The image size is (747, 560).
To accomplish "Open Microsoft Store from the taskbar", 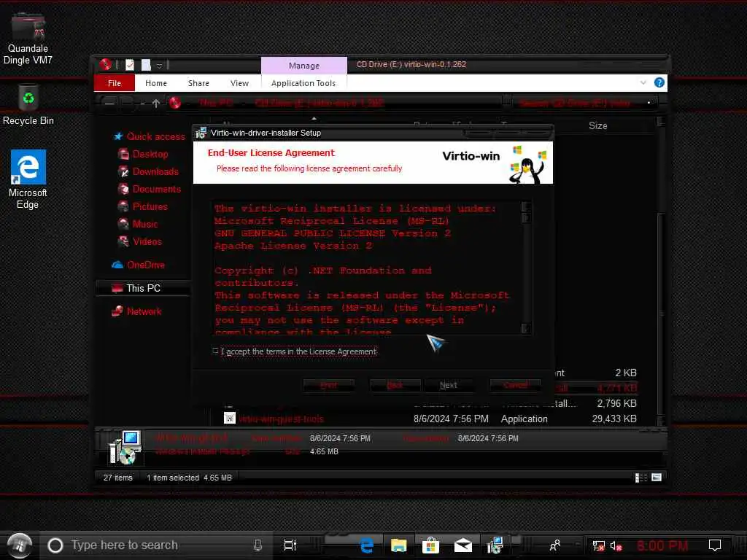I will 430,545.
